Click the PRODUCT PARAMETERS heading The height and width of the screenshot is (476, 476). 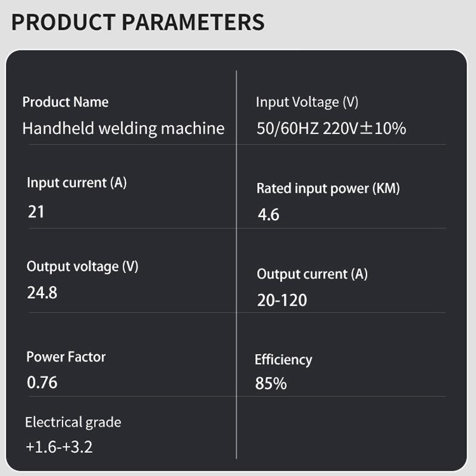coord(137,22)
